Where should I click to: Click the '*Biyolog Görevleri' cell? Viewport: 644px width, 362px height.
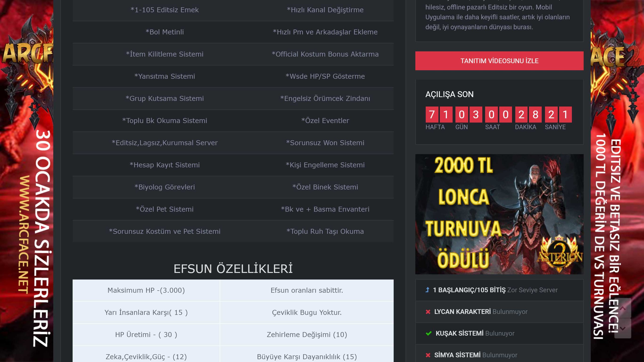pos(165,187)
